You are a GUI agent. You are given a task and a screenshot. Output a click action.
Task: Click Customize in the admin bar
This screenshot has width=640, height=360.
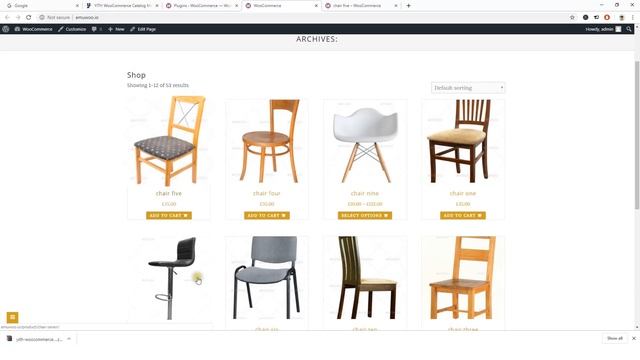pyautogui.click(x=72, y=29)
